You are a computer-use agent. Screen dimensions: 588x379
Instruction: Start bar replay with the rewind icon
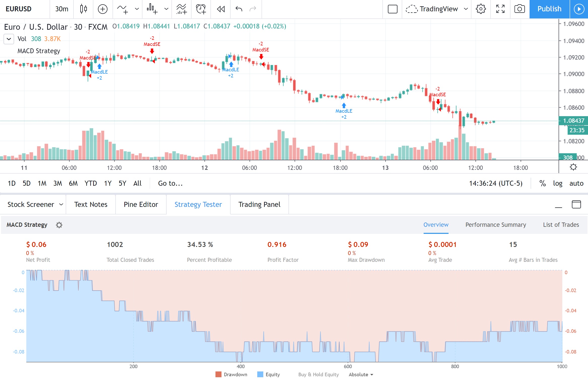[220, 9]
